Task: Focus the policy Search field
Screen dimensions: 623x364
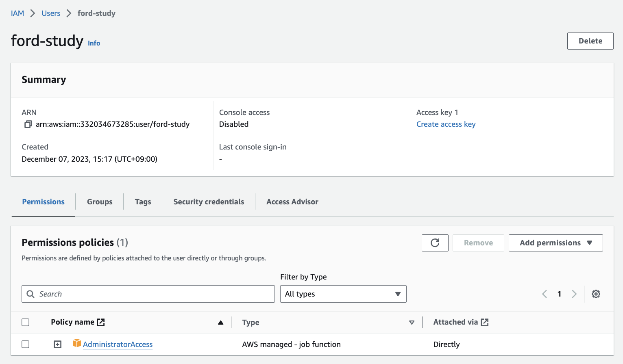Action: point(148,294)
